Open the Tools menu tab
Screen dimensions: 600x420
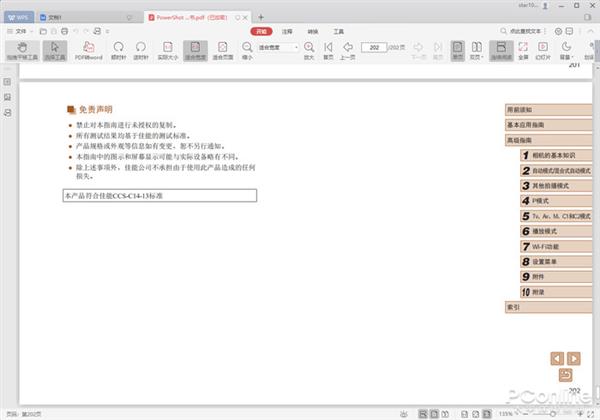(339, 32)
